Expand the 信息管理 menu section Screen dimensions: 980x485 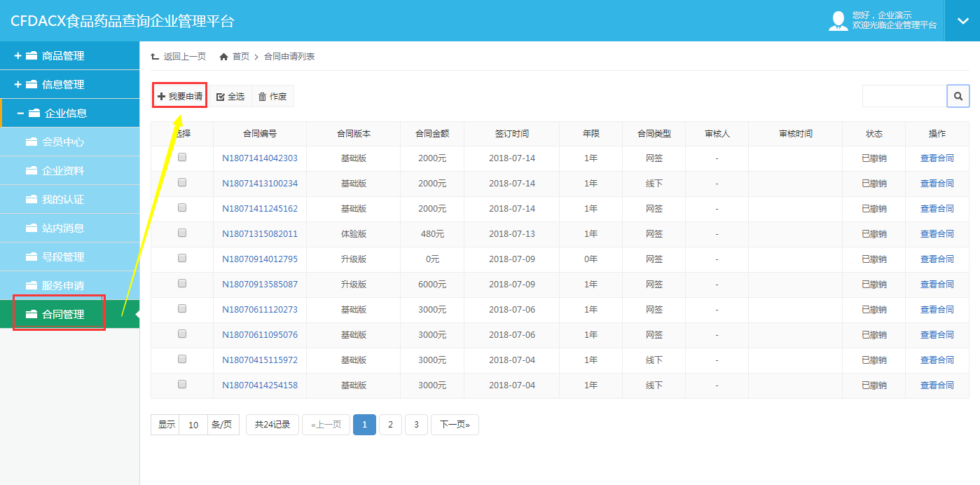tap(69, 84)
